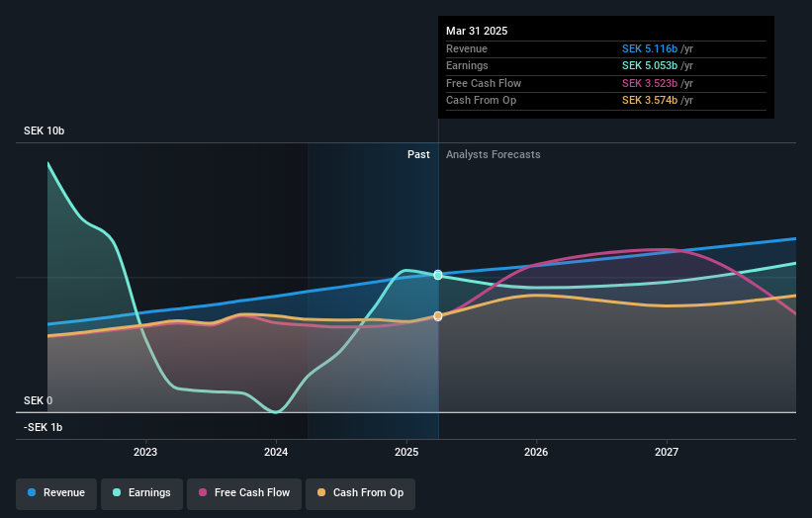
Task: Click the Past label
Action: [418, 154]
